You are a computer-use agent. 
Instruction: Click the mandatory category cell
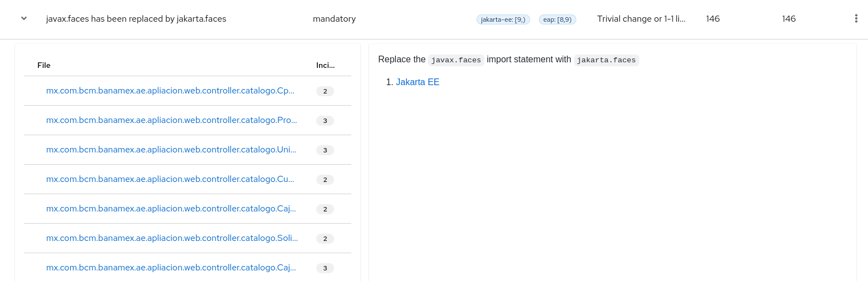pyautogui.click(x=334, y=18)
